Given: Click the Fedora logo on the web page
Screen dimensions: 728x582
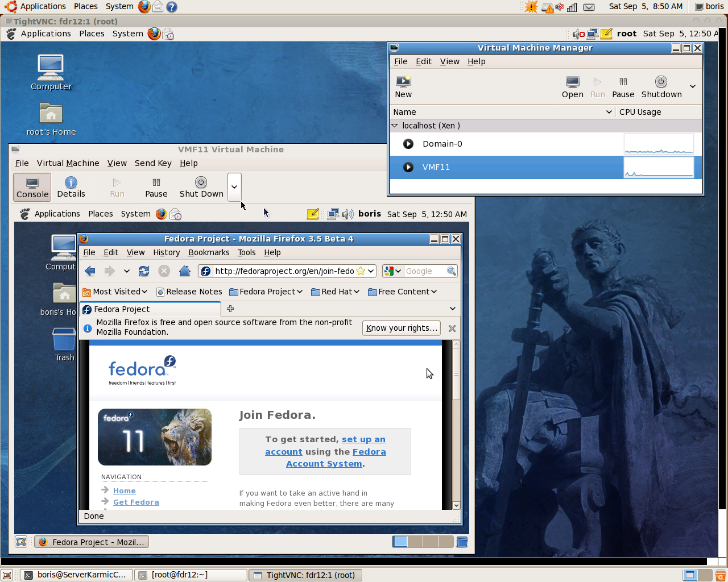Looking at the screenshot, I should coord(142,370).
